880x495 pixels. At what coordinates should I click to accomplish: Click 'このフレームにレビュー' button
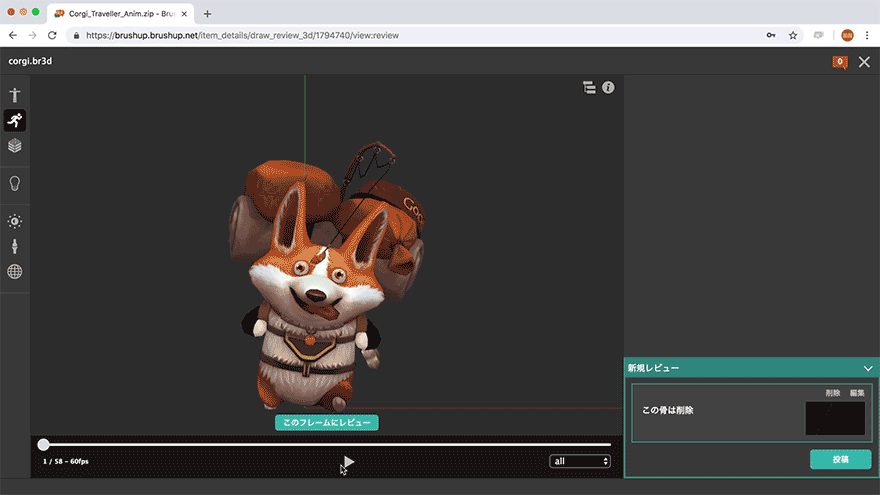tap(327, 423)
